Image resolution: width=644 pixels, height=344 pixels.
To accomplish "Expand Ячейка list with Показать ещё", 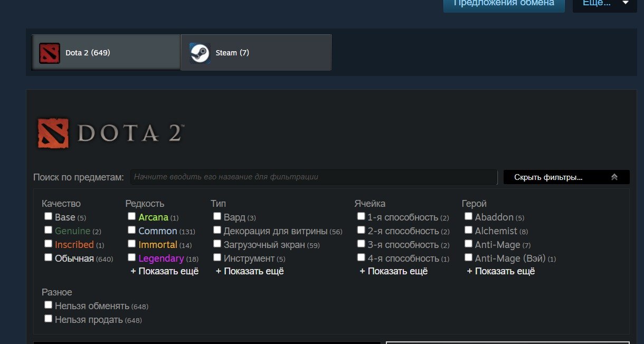I will click(393, 271).
